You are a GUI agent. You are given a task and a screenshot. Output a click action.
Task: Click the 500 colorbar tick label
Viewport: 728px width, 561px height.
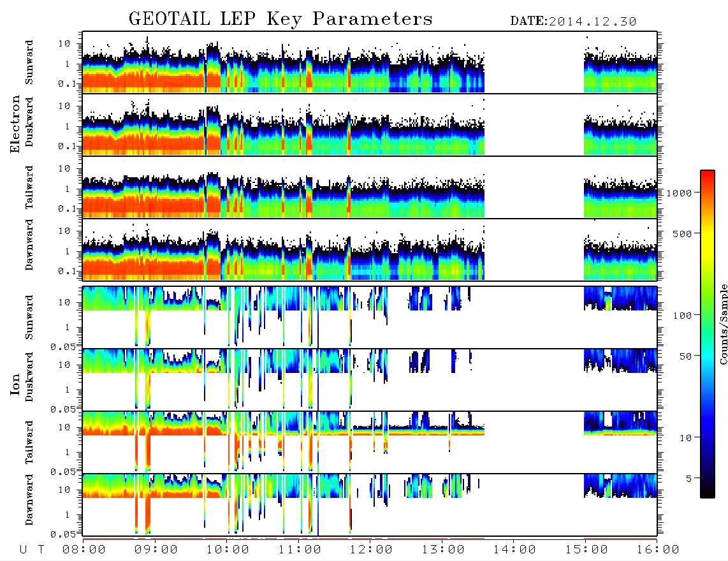tap(682, 233)
